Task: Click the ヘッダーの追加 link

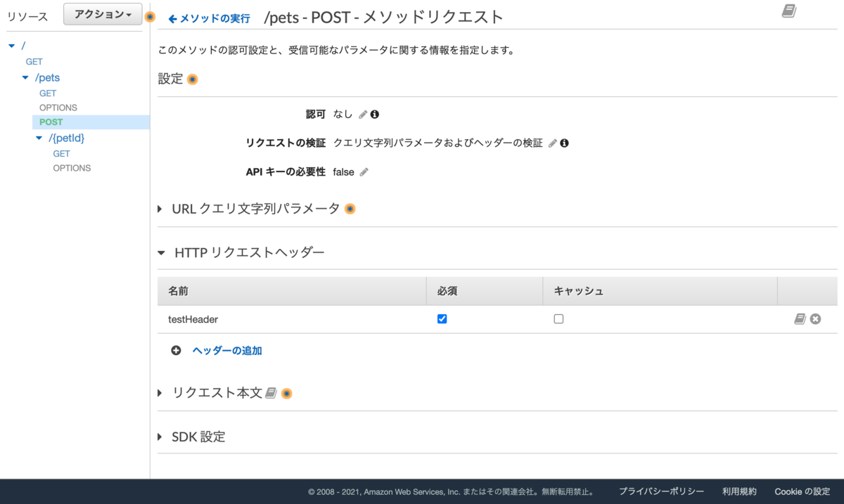Action: click(227, 350)
